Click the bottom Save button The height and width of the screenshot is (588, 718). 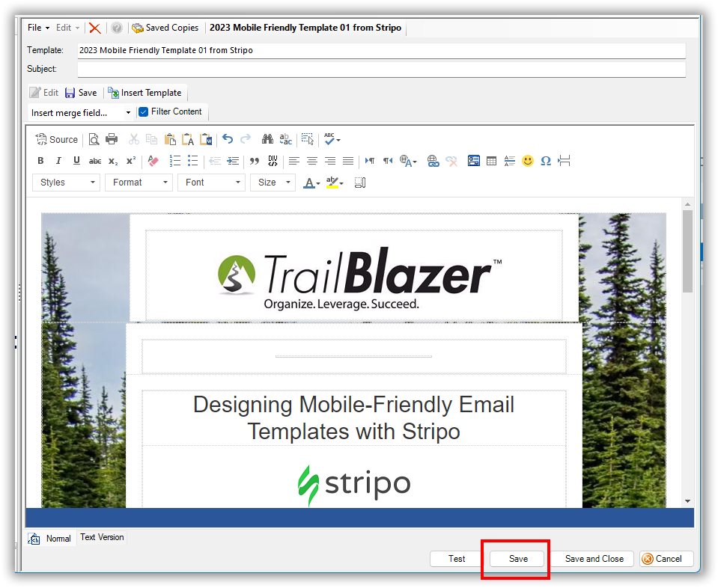pyautogui.click(x=518, y=559)
